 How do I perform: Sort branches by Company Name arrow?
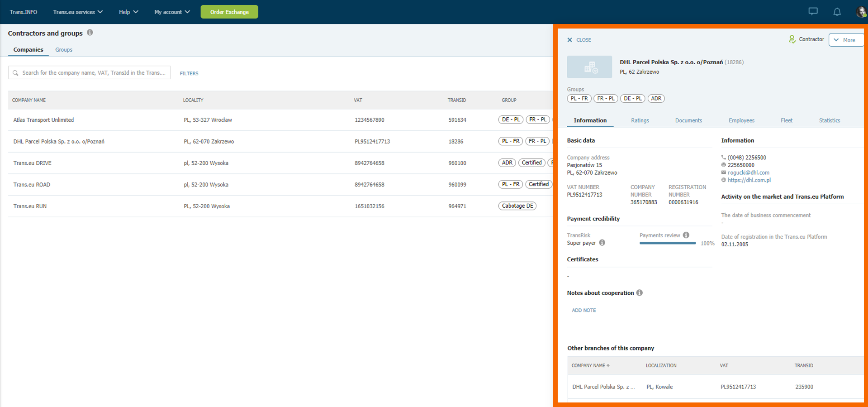608,366
